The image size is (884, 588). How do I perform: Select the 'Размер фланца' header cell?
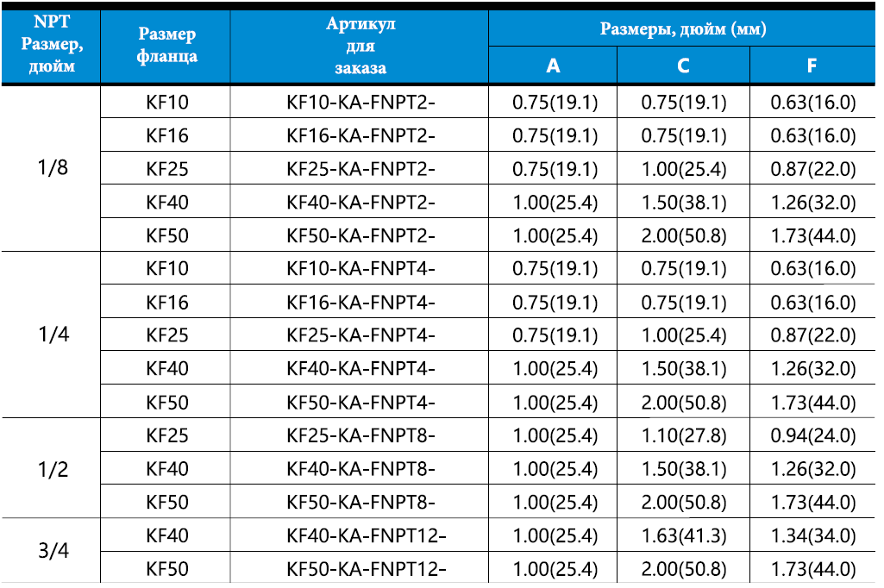(x=166, y=47)
